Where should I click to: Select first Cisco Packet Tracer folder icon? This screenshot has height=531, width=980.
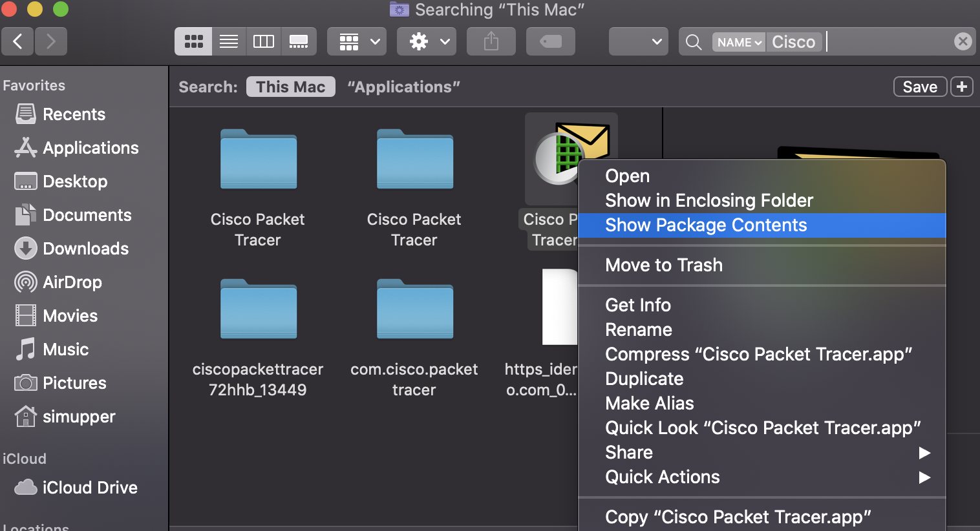(259, 160)
